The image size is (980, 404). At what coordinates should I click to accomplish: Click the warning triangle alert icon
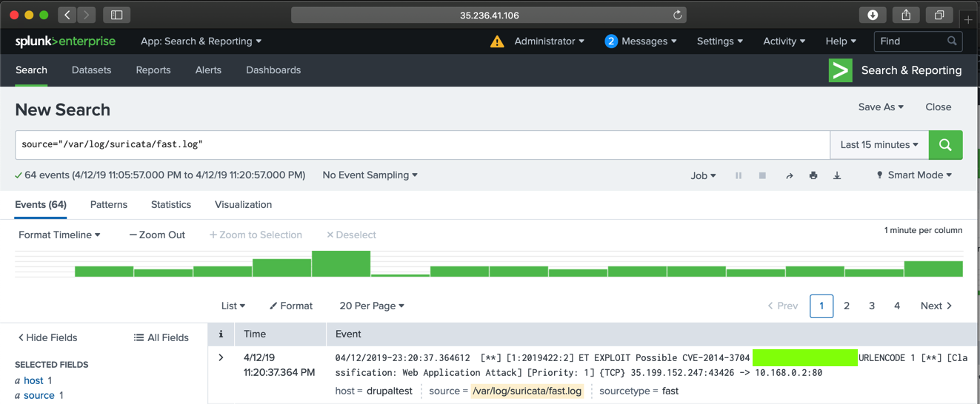[497, 41]
